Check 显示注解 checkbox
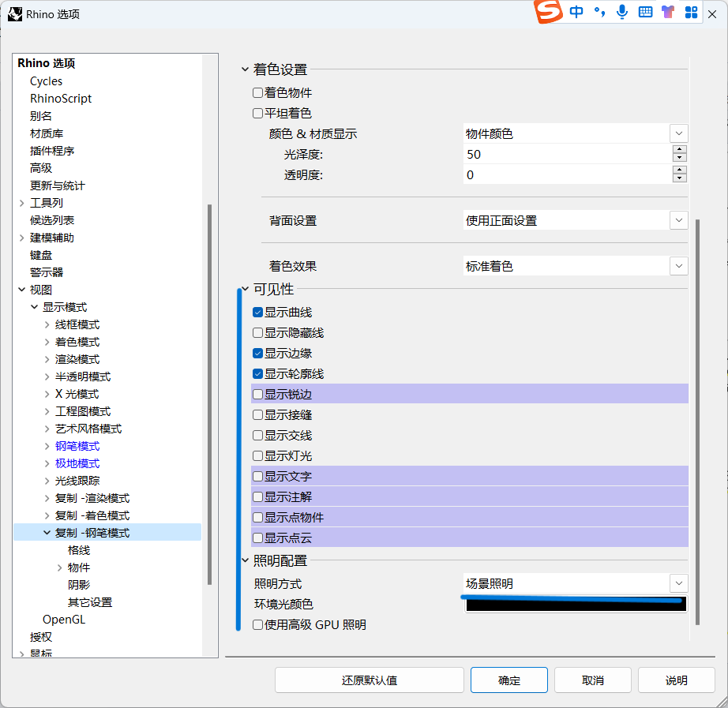The width and height of the screenshot is (728, 708). 257,497
